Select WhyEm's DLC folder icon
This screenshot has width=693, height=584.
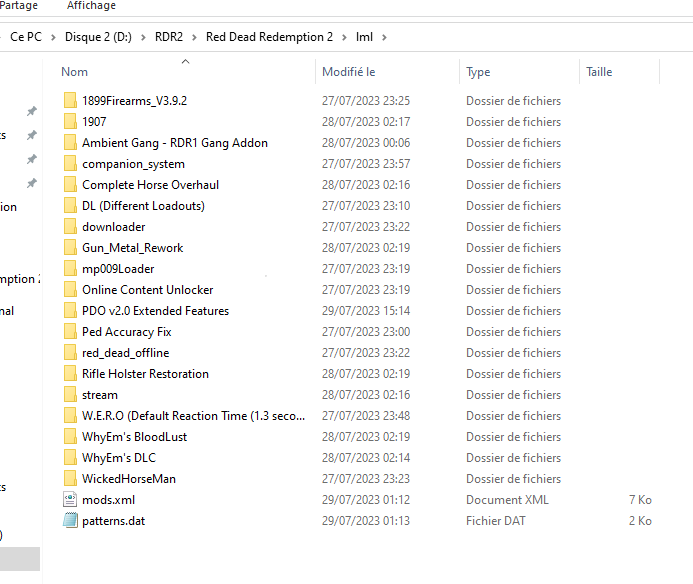pos(70,457)
